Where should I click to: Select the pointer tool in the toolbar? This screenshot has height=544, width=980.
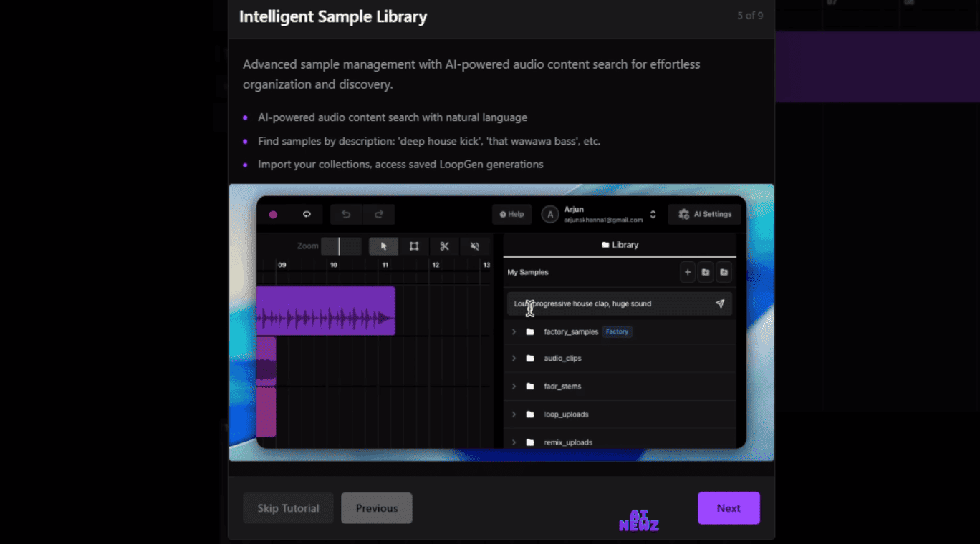pyautogui.click(x=383, y=246)
